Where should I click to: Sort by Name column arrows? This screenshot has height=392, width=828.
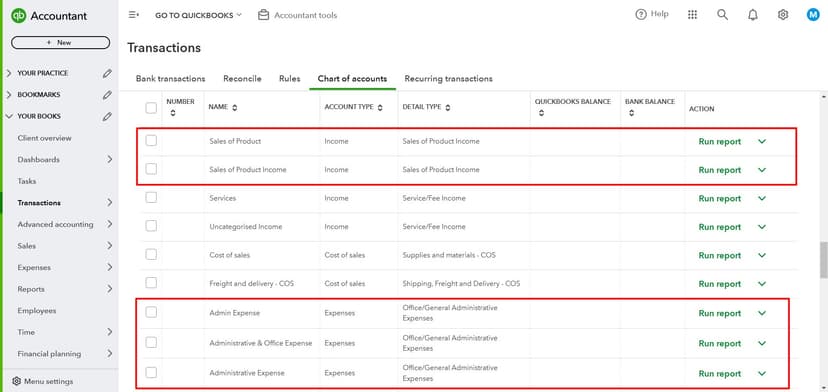[234, 107]
